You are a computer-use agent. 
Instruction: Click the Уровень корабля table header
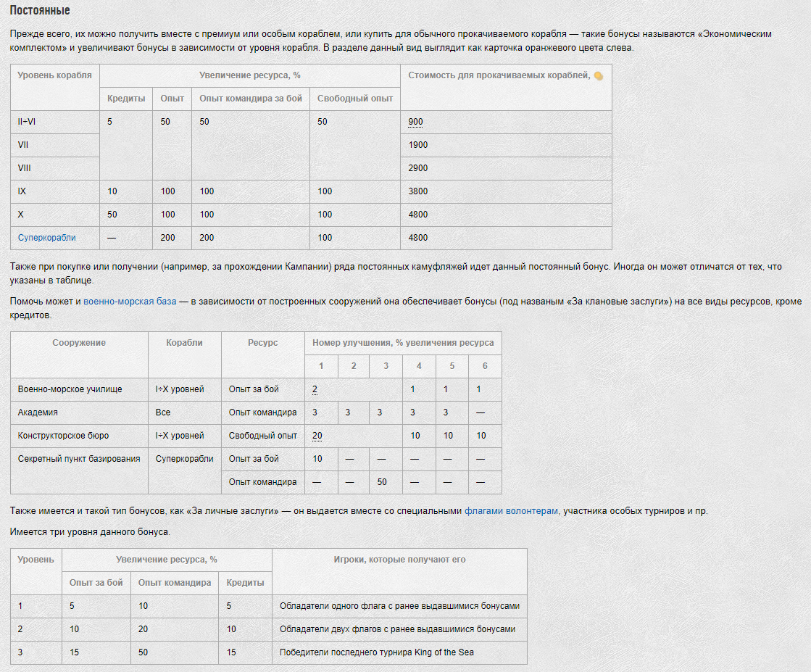55,75
